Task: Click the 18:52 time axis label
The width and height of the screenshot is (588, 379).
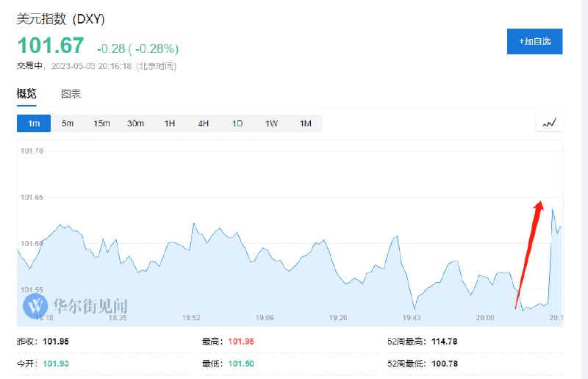Action: (191, 318)
